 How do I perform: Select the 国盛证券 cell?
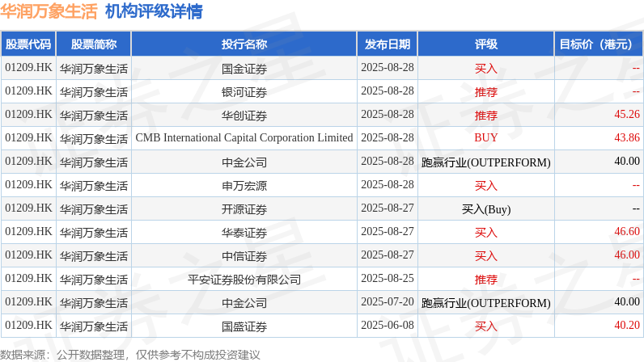click(x=244, y=326)
